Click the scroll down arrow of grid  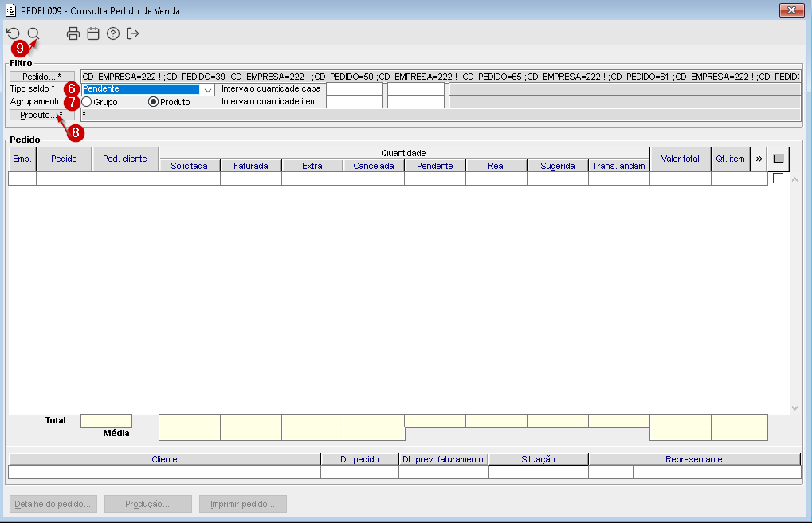pyautogui.click(x=795, y=408)
